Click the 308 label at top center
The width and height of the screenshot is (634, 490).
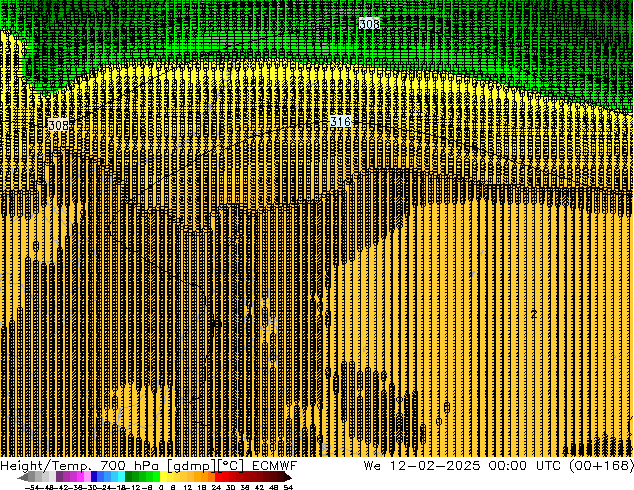369,24
